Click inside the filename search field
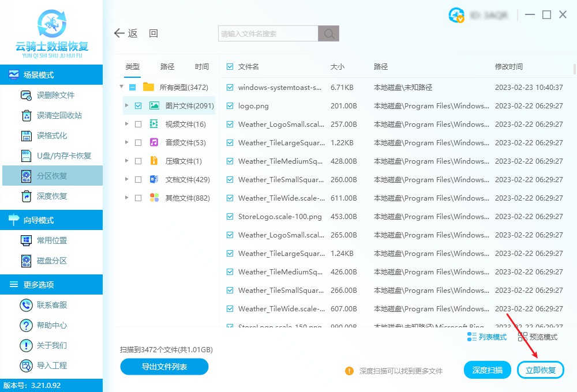The height and width of the screenshot is (392, 577). pyautogui.click(x=265, y=33)
